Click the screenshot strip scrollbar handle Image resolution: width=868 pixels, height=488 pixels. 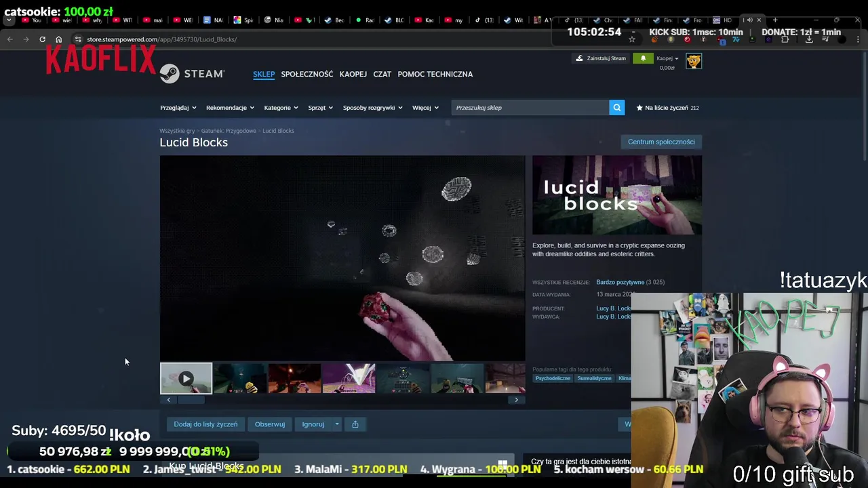pyautogui.click(x=191, y=400)
